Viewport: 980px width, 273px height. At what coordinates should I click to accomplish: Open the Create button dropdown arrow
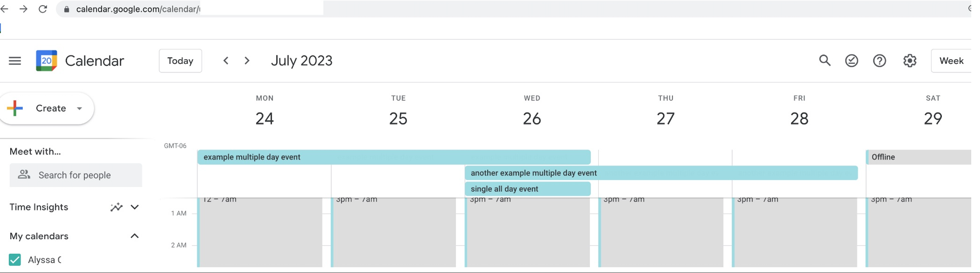(x=79, y=109)
